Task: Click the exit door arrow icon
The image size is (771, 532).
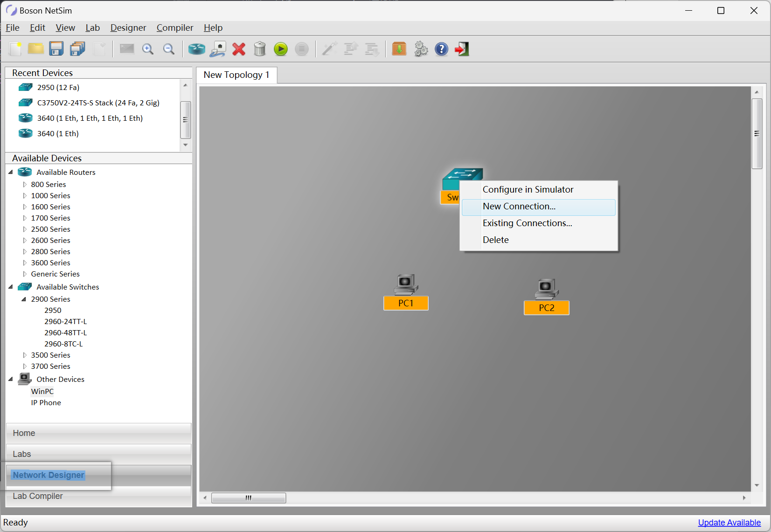Action: tap(462, 49)
